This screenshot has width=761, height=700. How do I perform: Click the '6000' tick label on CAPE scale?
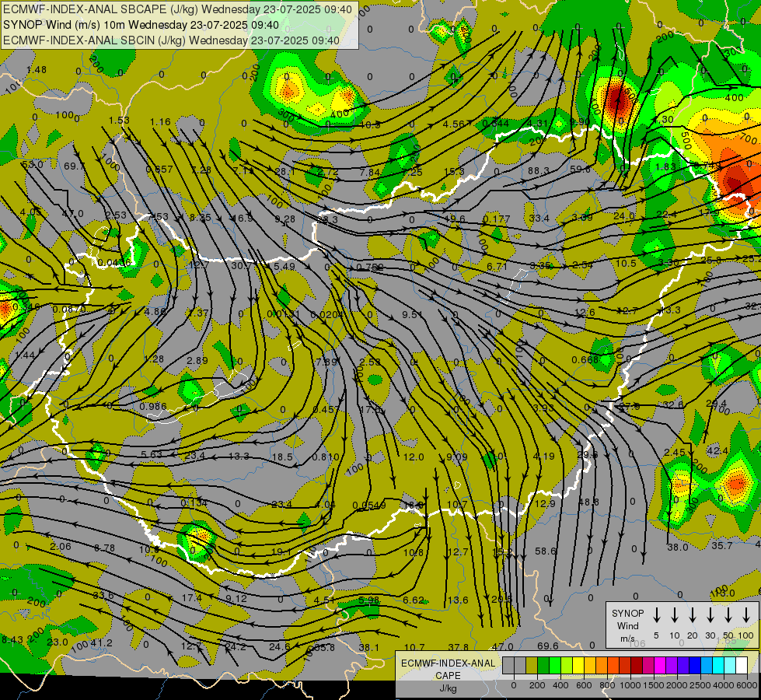coord(747,685)
